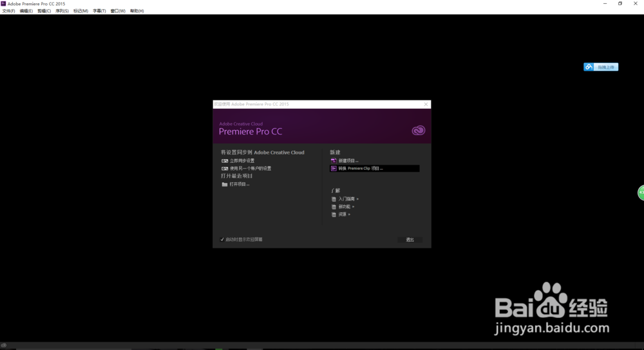The width and height of the screenshot is (644, 350).
Task: Click the Creative Cloud logo icon
Action: click(418, 131)
